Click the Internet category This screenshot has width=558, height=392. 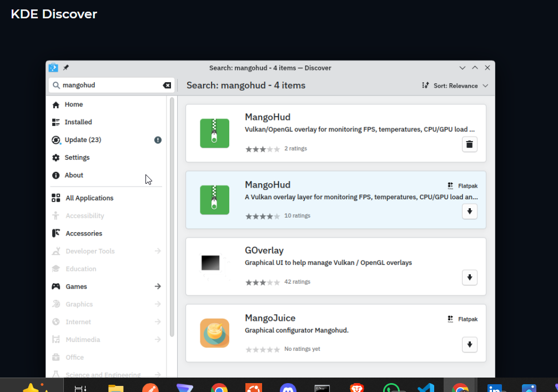pyautogui.click(x=106, y=322)
